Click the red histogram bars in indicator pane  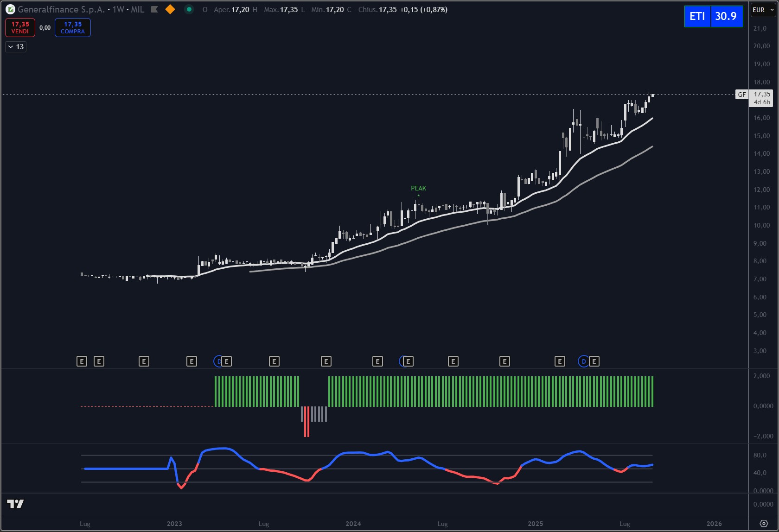tap(306, 422)
